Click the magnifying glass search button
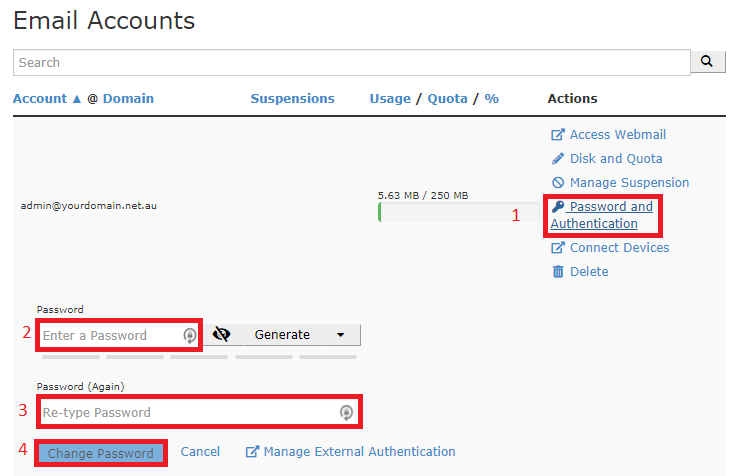This screenshot has height=476, width=730. coord(707,62)
